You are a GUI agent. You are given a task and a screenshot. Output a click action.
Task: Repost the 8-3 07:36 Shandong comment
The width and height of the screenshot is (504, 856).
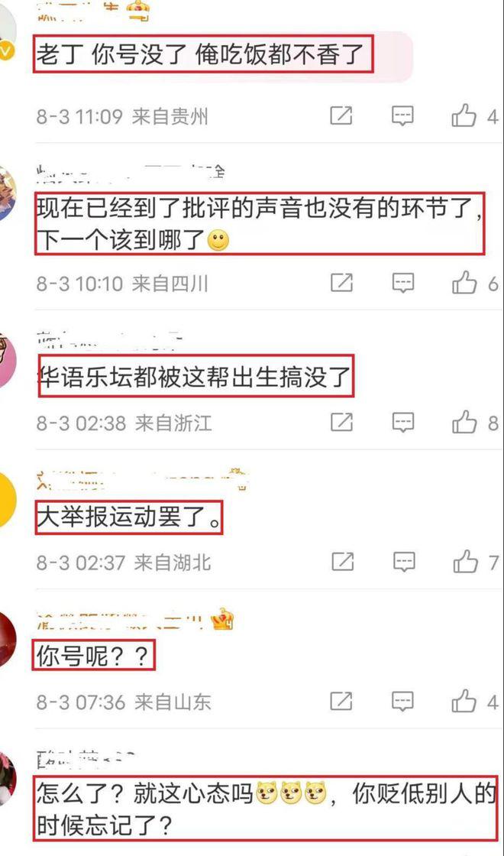342,701
